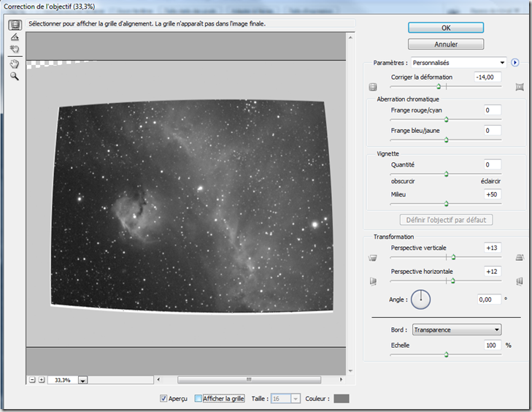
Task: Click icon left of Perspective verticale slider
Action: 374,258
